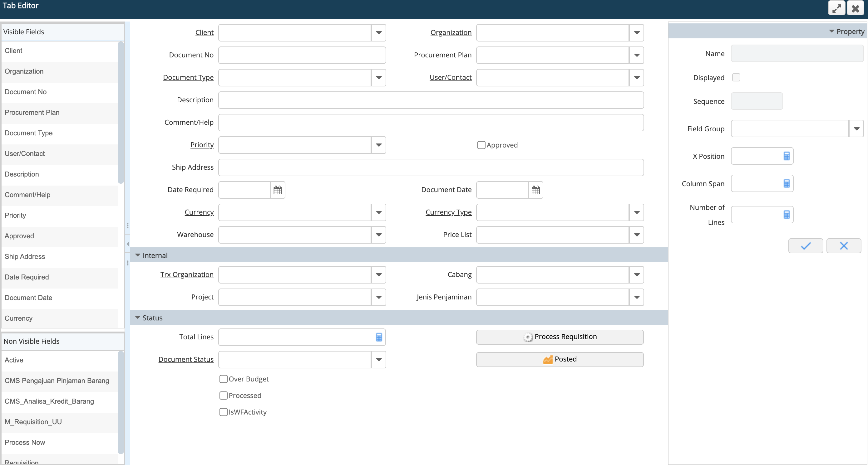This screenshot has height=466, width=868.
Task: Cancel property changes with the blue X button
Action: pyautogui.click(x=843, y=246)
